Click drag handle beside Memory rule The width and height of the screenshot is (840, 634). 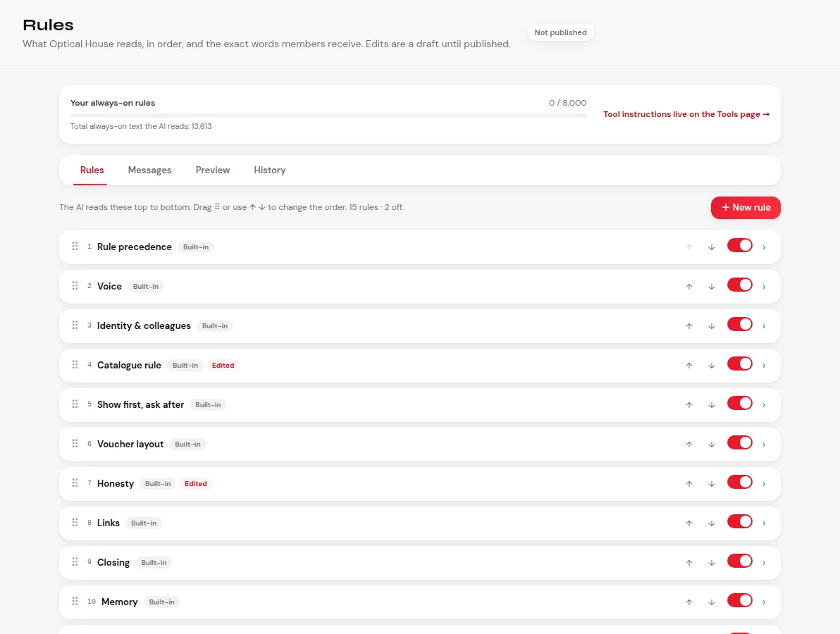(75, 602)
